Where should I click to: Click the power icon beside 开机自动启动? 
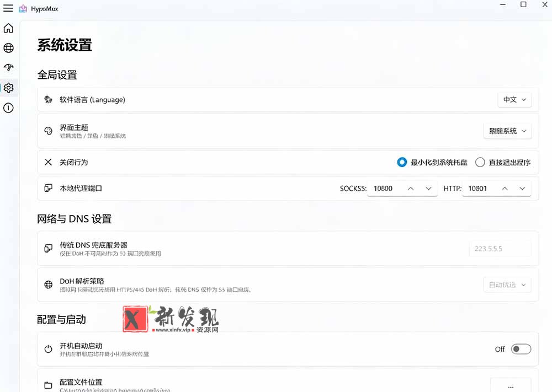pos(48,349)
